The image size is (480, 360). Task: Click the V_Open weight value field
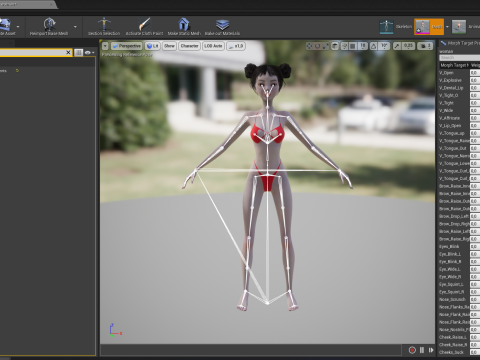pyautogui.click(x=475, y=73)
